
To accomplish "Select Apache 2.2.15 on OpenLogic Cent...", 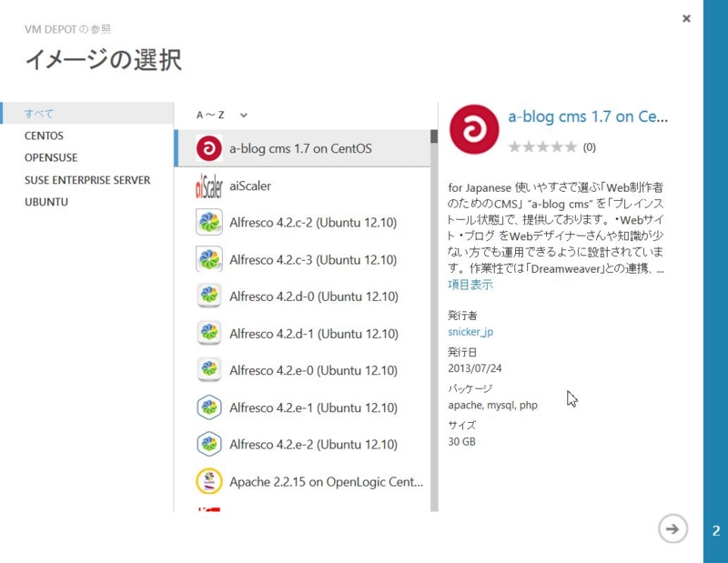I will [x=303, y=481].
